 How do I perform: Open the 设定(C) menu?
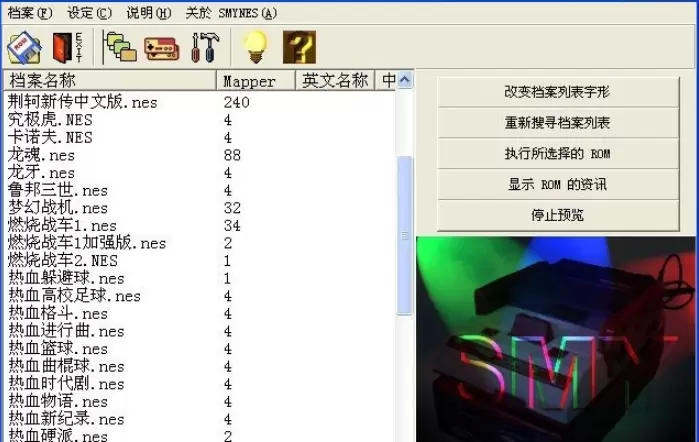click(89, 13)
